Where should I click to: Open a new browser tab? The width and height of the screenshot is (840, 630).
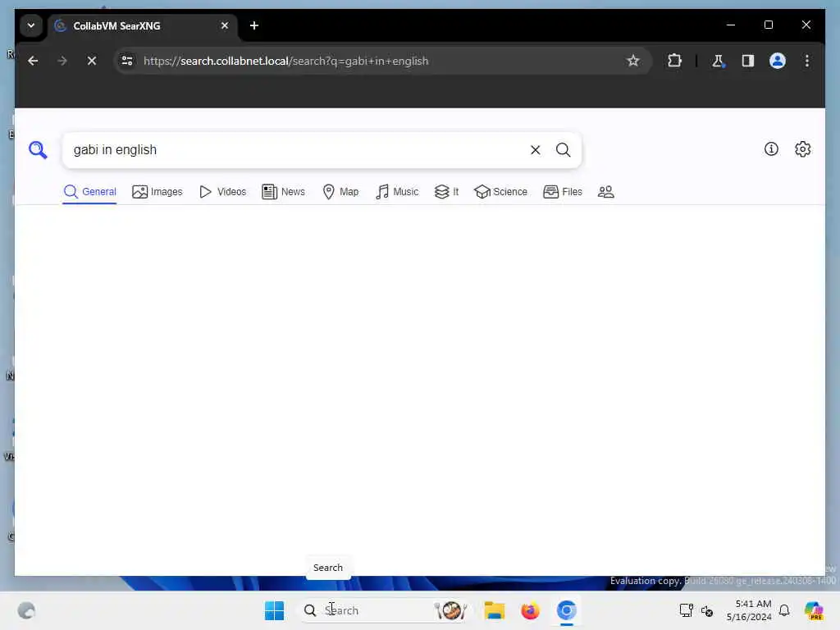point(254,25)
